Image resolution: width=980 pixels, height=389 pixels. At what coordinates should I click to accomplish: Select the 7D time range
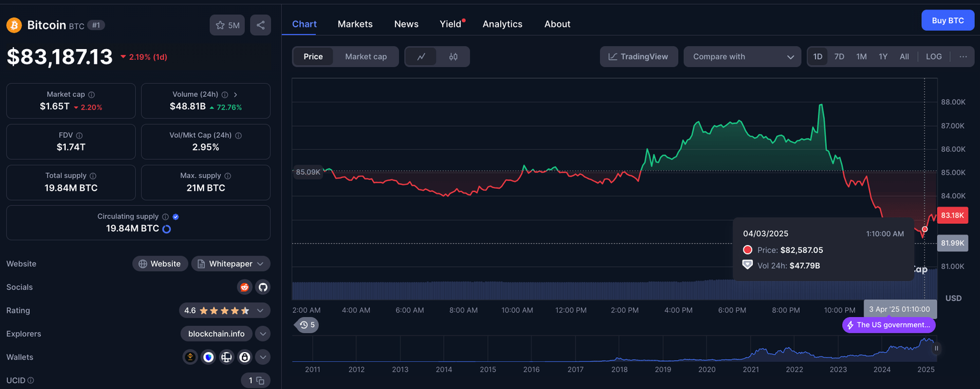[x=839, y=57]
